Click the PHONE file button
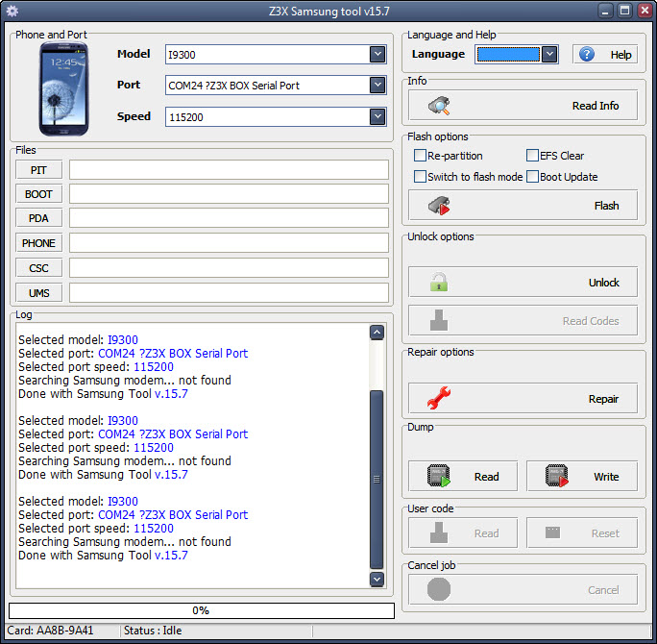This screenshot has height=644, width=657. click(x=38, y=243)
